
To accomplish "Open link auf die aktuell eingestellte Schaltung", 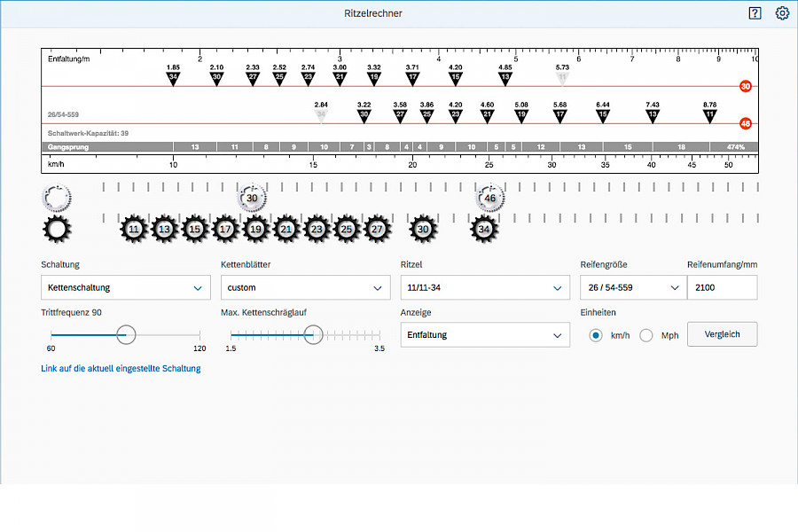I will (x=121, y=369).
